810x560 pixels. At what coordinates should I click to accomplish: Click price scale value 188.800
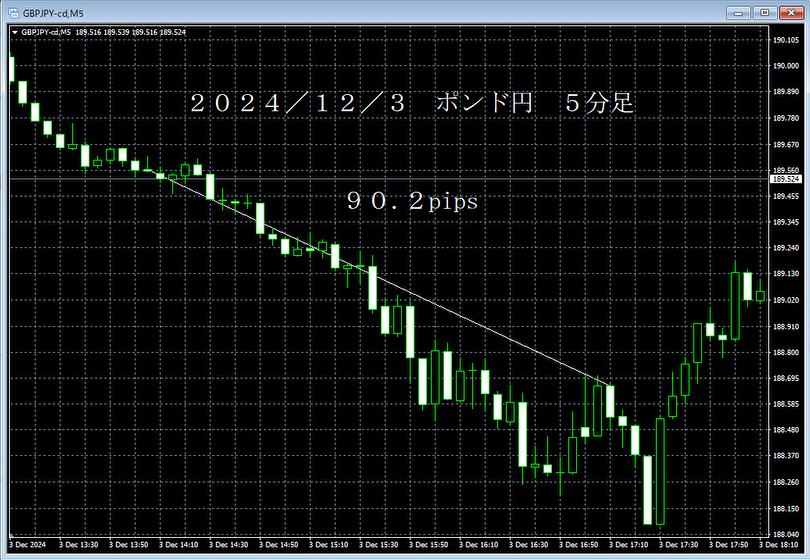[786, 352]
